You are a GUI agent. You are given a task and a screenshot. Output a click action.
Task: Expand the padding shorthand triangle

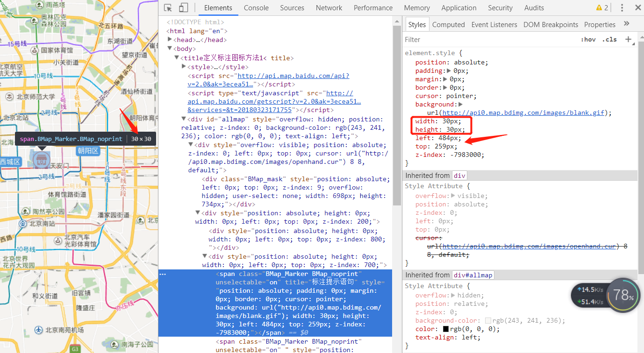[x=449, y=71]
